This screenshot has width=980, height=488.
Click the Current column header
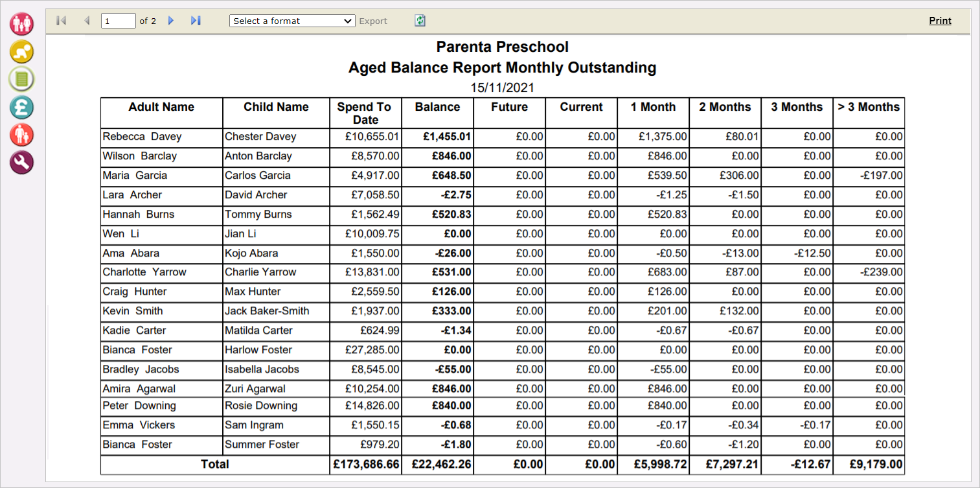581,107
